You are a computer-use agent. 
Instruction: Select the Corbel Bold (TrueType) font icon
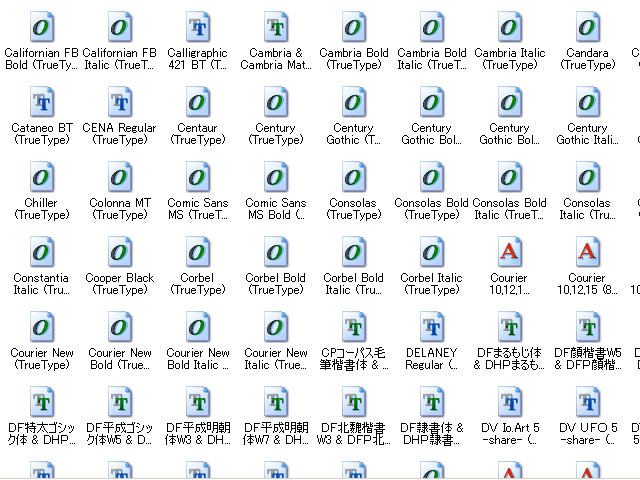[276, 252]
